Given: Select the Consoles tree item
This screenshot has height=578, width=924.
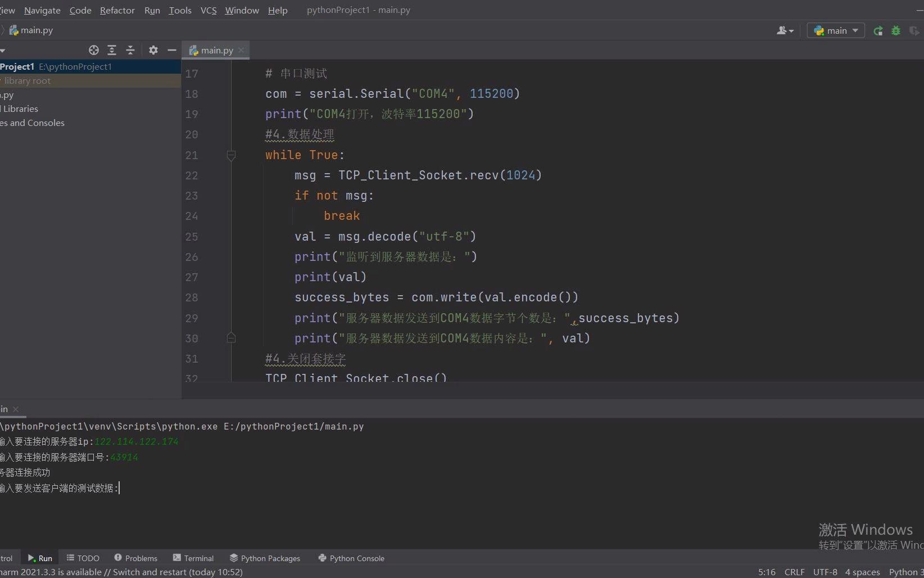Looking at the screenshot, I should 32,123.
